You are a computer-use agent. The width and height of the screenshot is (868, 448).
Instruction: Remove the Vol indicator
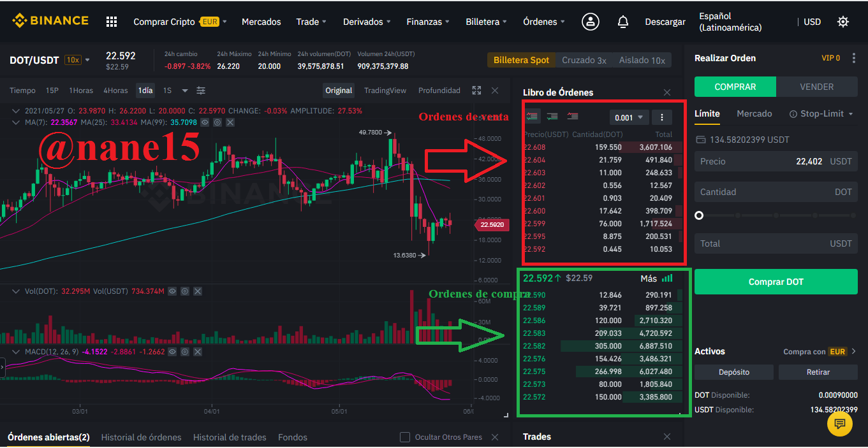click(198, 291)
